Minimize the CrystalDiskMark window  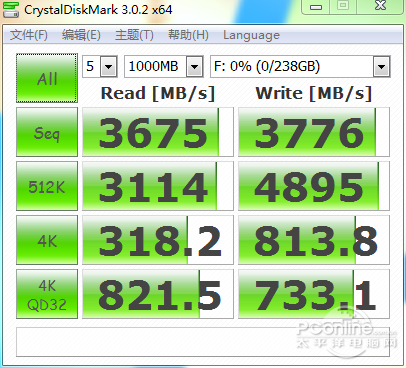tap(316, 6)
